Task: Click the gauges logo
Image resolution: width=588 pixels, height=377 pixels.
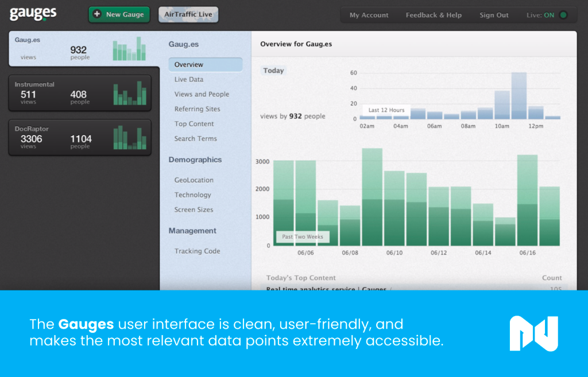Action: (x=33, y=14)
